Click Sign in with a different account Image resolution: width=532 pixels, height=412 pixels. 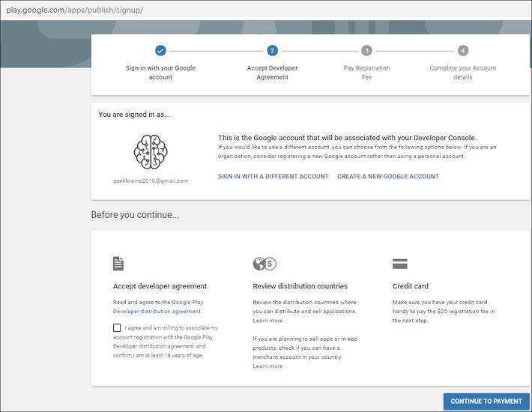tap(273, 176)
